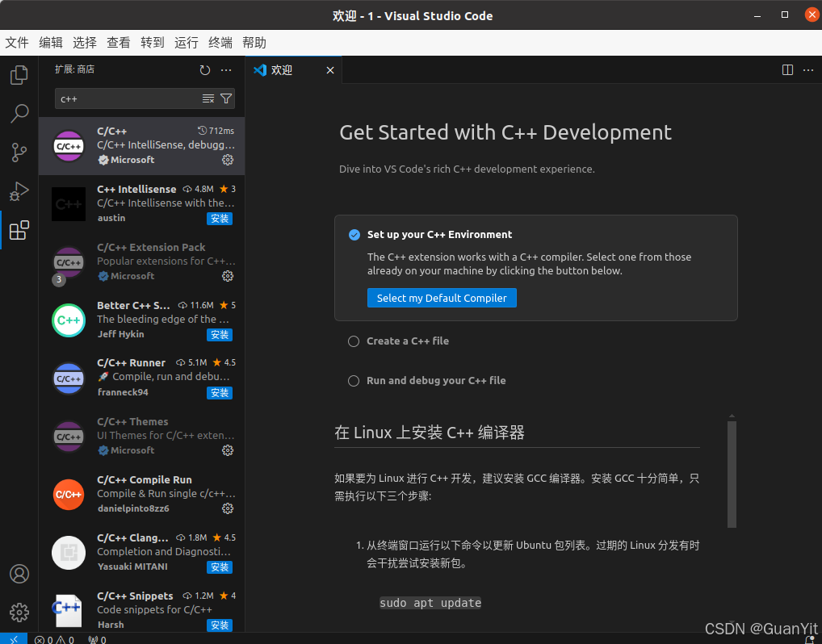Toggle Set up your C++ Environment step
This screenshot has width=822, height=644.
(354, 235)
